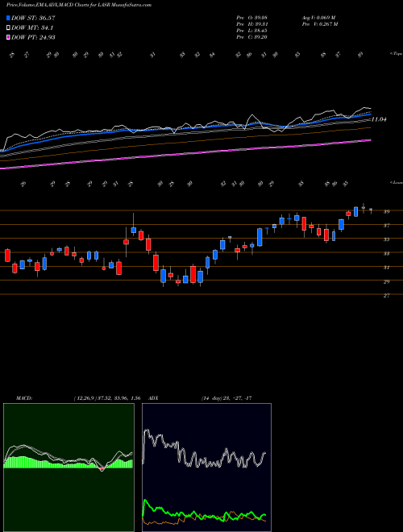Click the 'Avg V: 0.069 M' value
Image resolution: width=403 pixels, height=532 pixels.
[x=318, y=18]
